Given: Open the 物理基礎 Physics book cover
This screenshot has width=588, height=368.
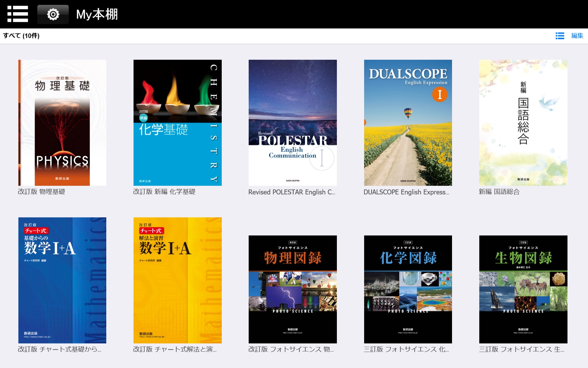Looking at the screenshot, I should 62,123.
